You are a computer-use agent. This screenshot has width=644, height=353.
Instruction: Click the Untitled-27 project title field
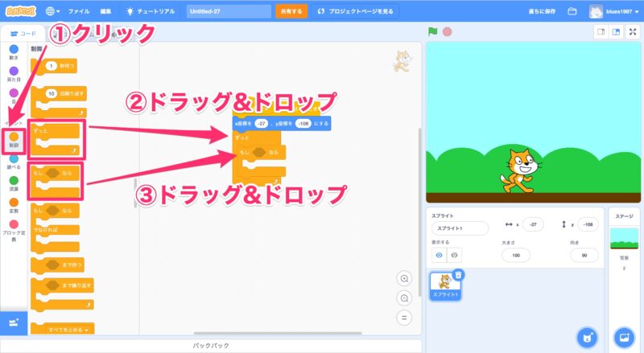pyautogui.click(x=229, y=12)
